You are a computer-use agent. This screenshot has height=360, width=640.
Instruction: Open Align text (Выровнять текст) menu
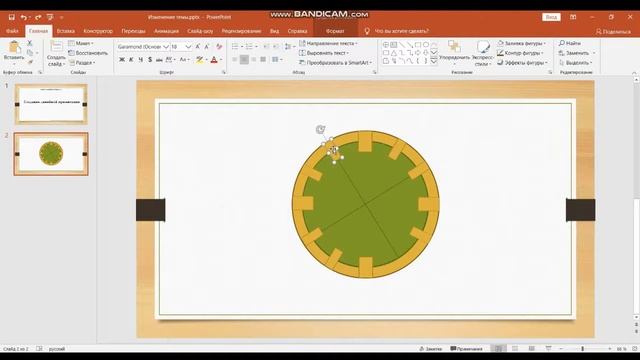coord(324,53)
